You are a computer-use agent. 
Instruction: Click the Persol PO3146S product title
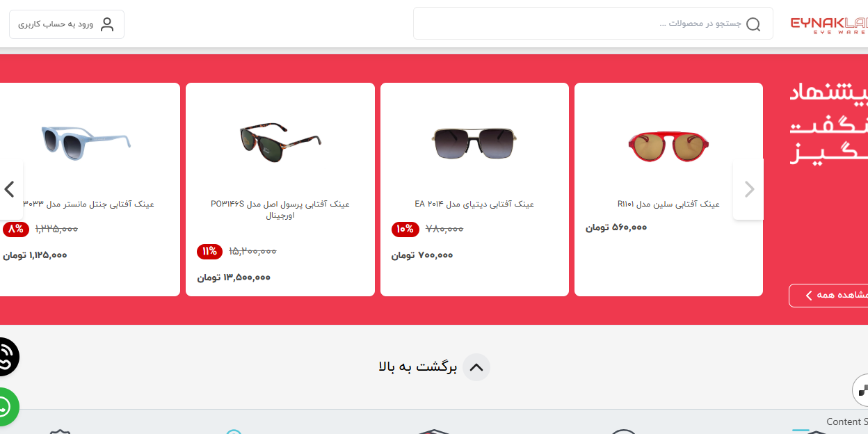[280, 209]
